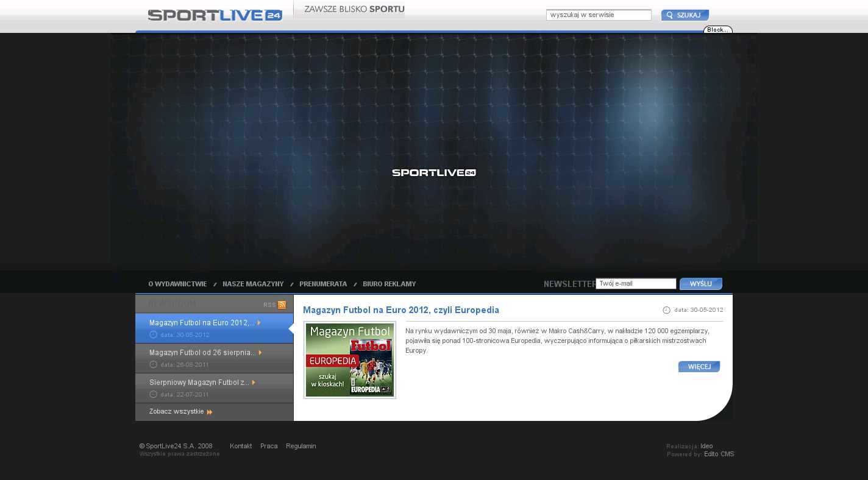
Task: Select the Sierpniowy Magazyn Futbol news item
Action: (x=199, y=383)
